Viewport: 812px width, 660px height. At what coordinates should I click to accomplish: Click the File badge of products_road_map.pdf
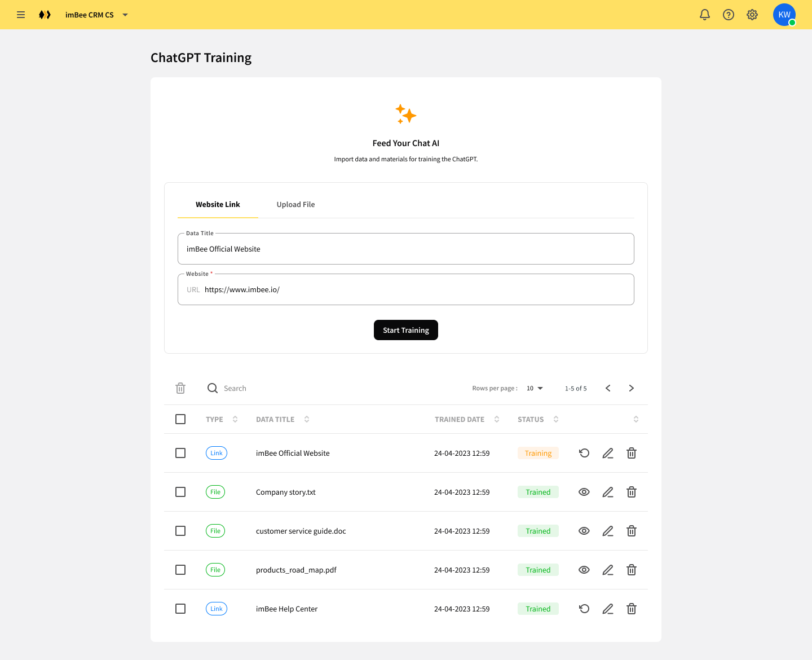pyautogui.click(x=215, y=570)
